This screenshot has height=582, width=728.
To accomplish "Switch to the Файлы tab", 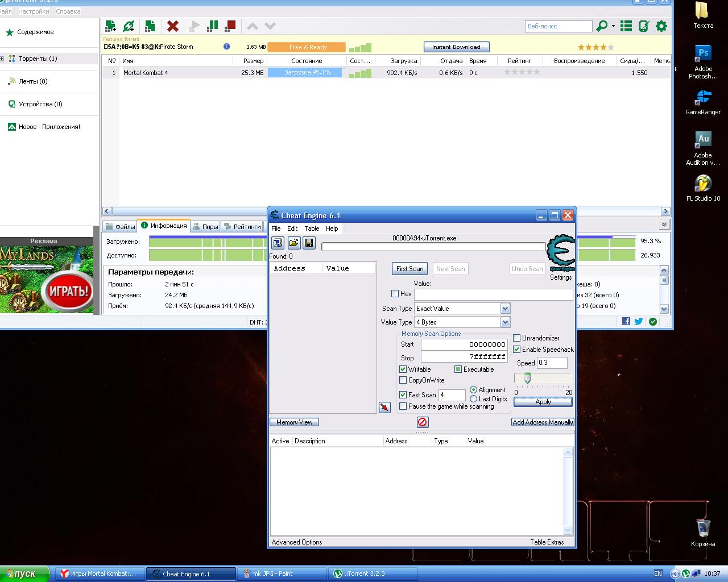I will (x=120, y=227).
